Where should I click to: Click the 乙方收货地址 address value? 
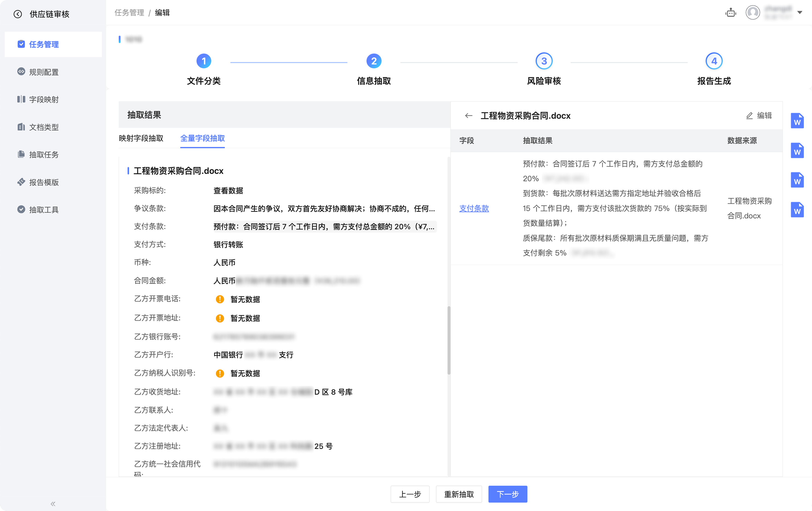[x=283, y=392]
